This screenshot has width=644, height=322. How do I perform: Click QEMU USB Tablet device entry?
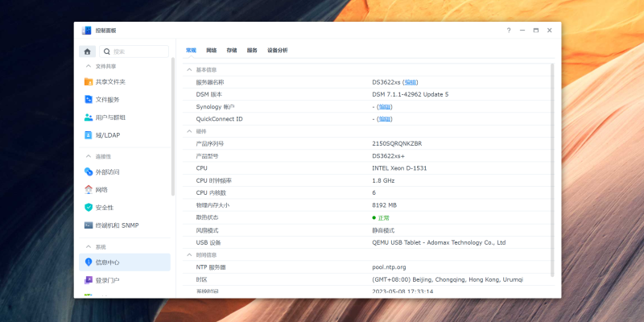439,243
